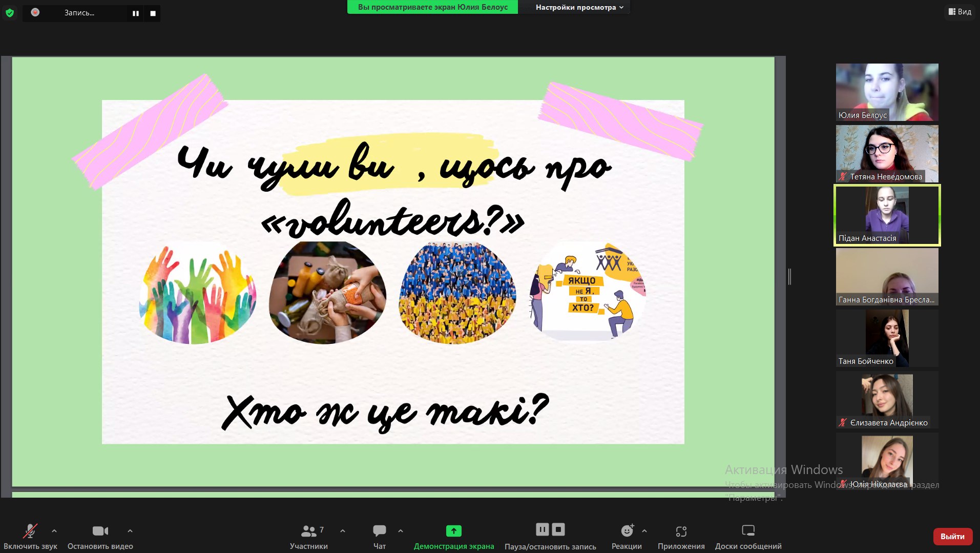This screenshot has width=980, height=553.
Task: Open Доски сообщений whiteboards
Action: click(748, 536)
